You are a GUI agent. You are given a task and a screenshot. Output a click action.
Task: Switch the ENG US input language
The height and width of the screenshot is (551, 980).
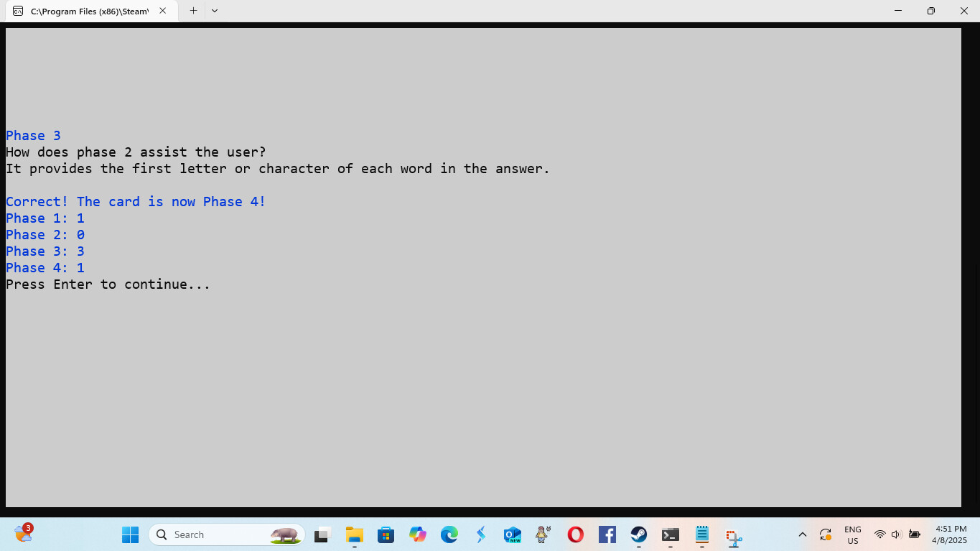point(852,534)
